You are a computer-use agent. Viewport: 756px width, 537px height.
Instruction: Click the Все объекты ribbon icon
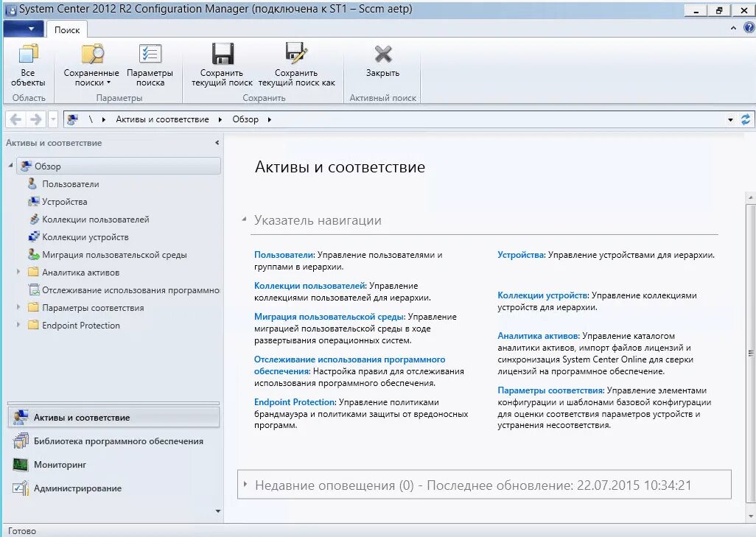(28, 54)
